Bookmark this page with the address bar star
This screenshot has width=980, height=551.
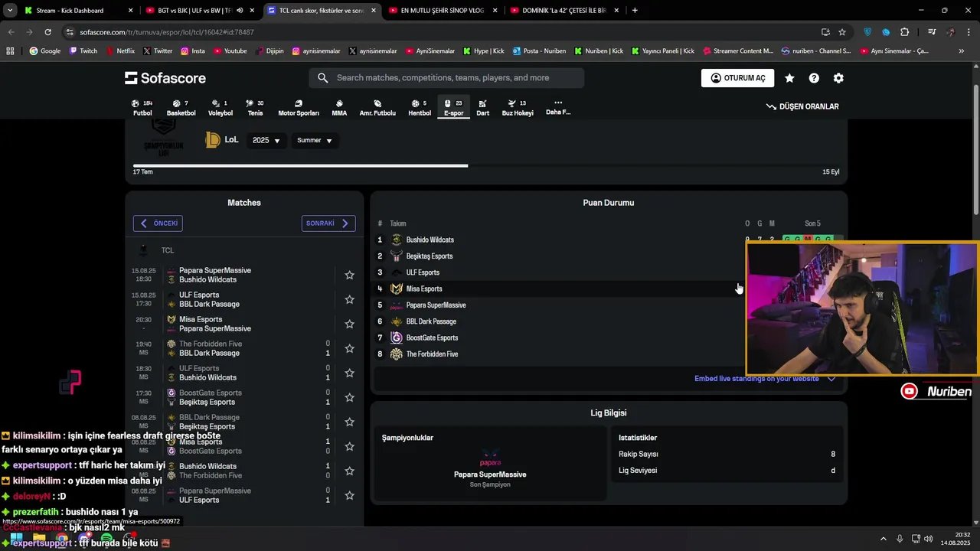[842, 32]
